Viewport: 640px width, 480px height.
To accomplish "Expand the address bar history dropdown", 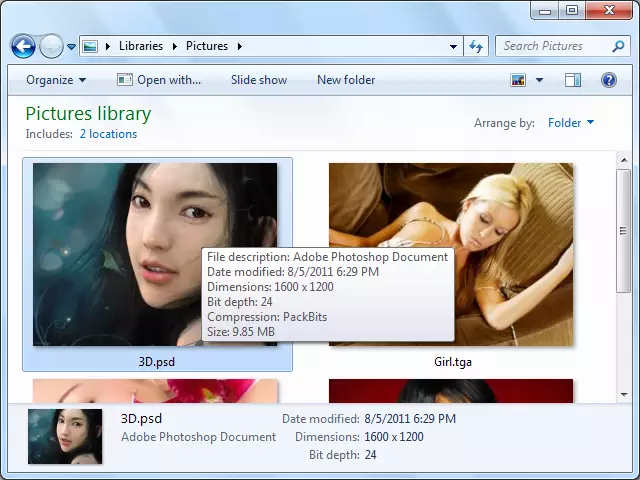I will (453, 47).
